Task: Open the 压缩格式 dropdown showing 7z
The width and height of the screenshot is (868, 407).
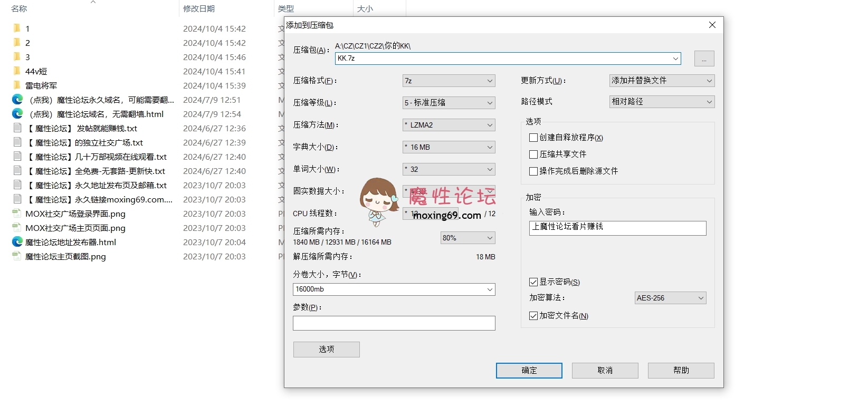Action: point(449,81)
